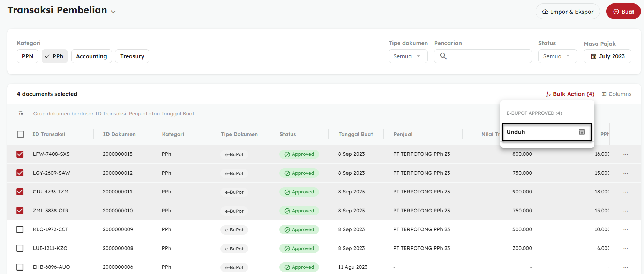
Task: Toggle the select-all checkbox in header
Action: pyautogui.click(x=21, y=134)
